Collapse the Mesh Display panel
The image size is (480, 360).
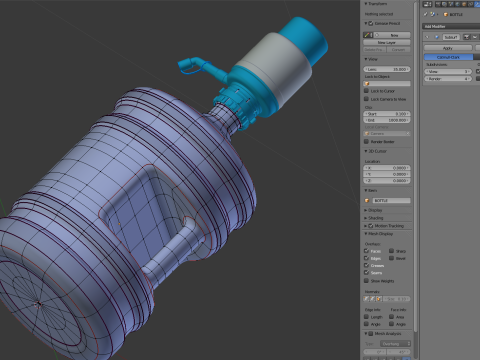click(x=366, y=234)
